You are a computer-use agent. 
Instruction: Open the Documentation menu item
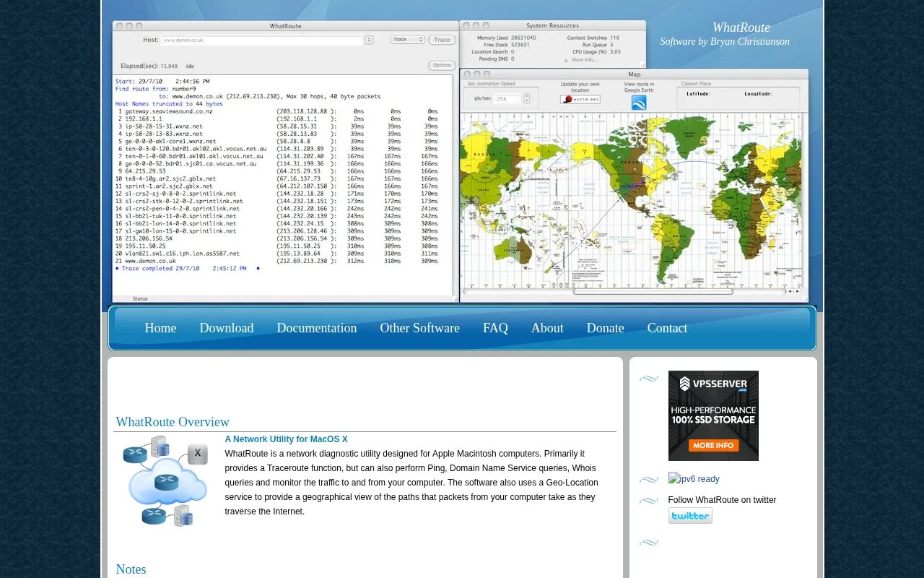(317, 328)
